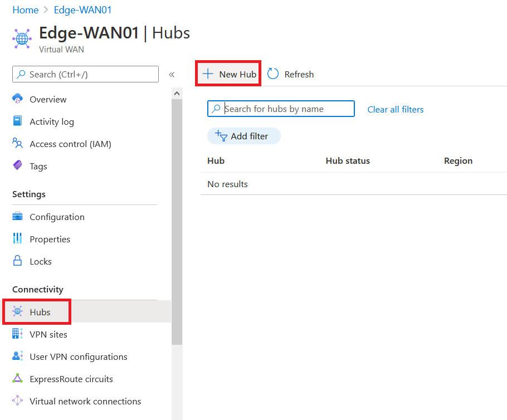The width and height of the screenshot is (507, 420).
Task: Go to Home breadcrumb
Action: [26, 10]
